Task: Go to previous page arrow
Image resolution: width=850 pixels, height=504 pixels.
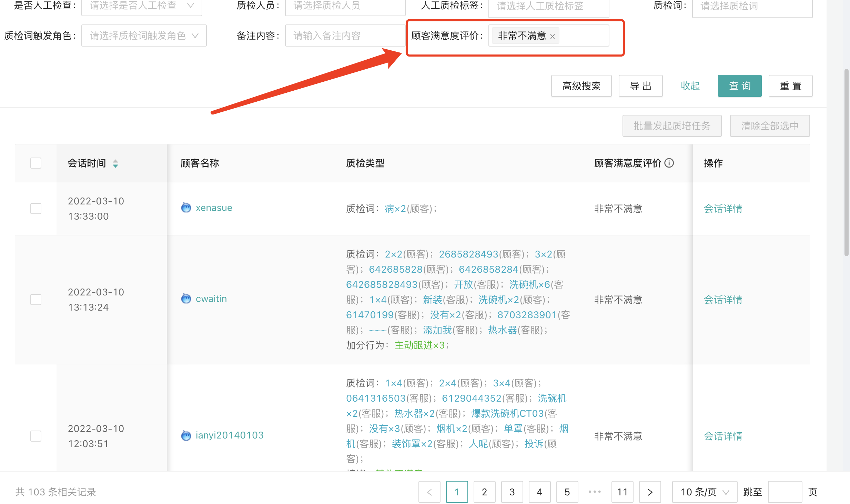Action: pyautogui.click(x=429, y=492)
